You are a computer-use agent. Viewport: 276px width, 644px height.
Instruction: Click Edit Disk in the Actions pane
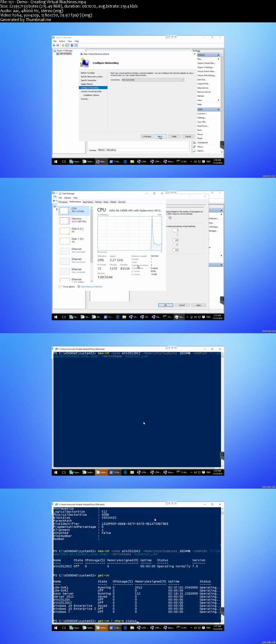coord(202,80)
